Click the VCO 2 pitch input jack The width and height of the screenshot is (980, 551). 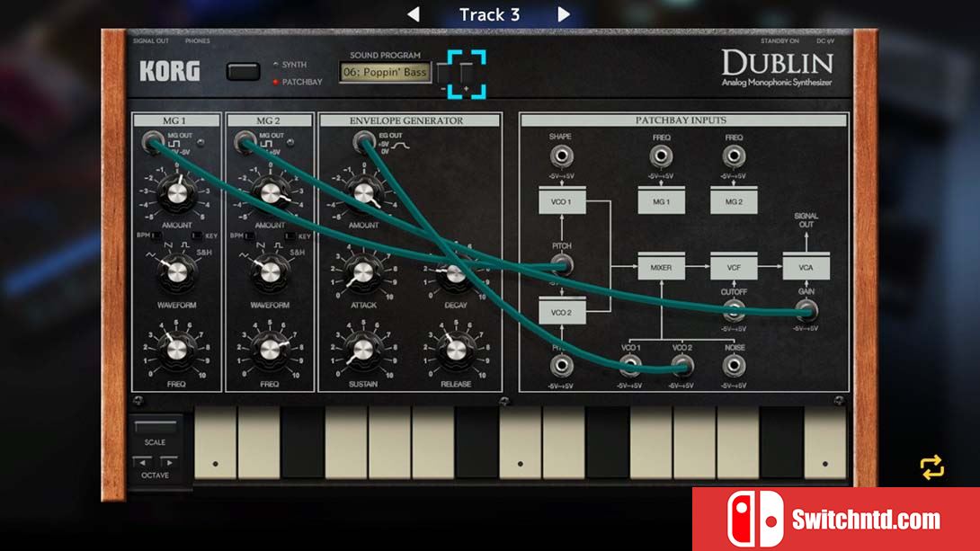pos(561,366)
